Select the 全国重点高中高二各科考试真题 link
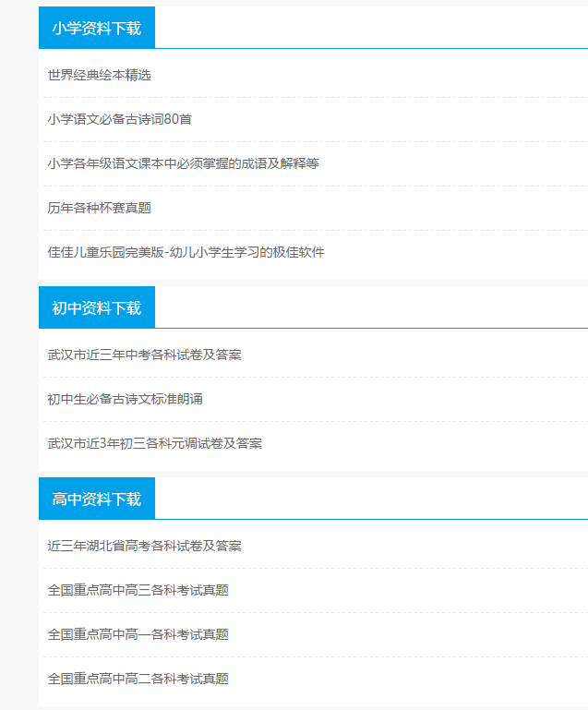 [x=138, y=679]
